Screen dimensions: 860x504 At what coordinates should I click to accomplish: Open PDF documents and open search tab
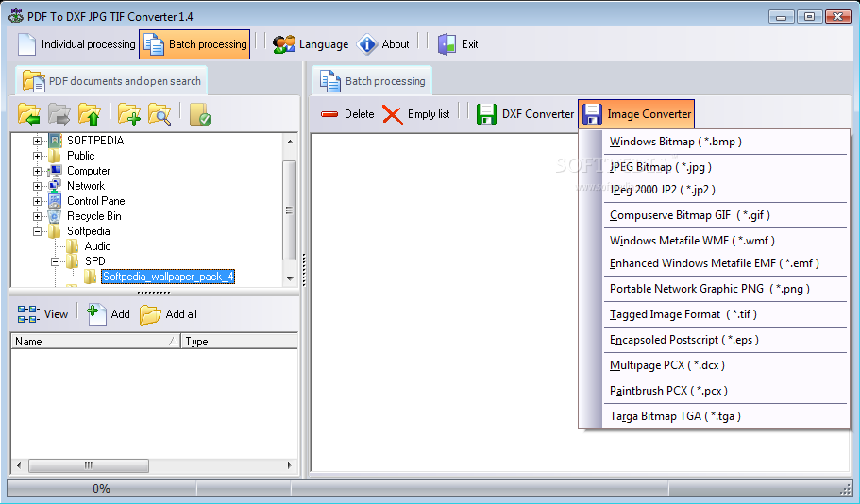click(x=111, y=81)
